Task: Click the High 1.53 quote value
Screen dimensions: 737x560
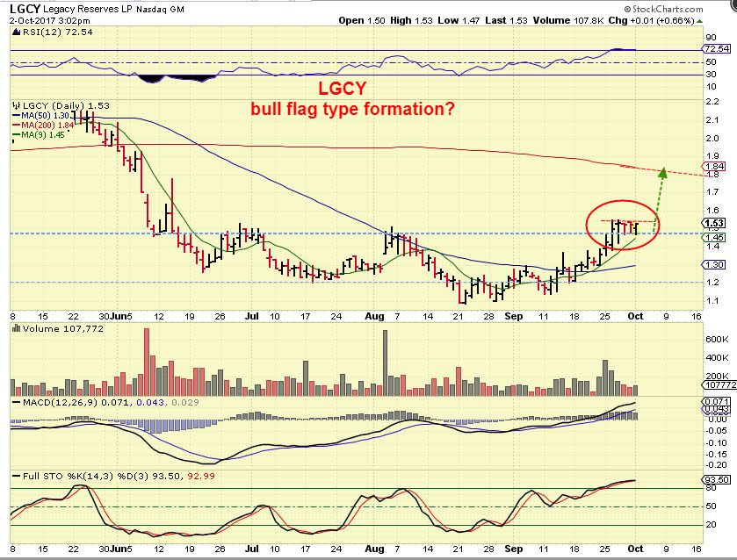Action: tap(411, 21)
